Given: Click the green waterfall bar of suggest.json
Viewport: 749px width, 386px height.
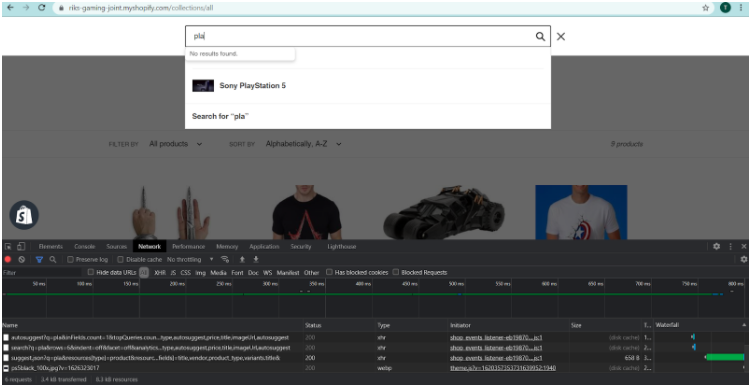Looking at the screenshot, I should pos(725,357).
